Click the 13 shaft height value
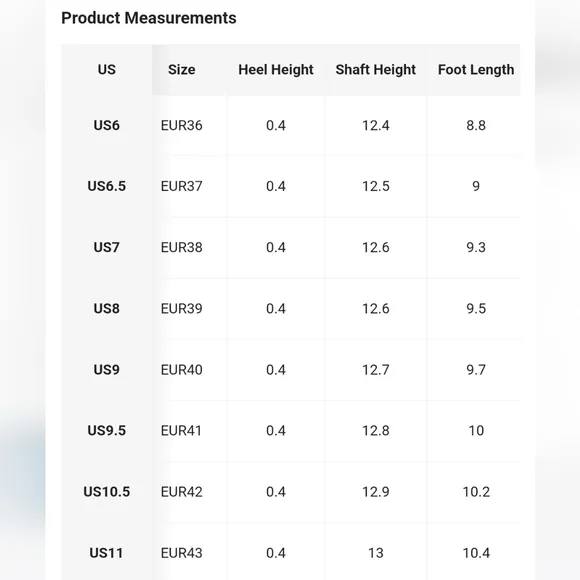This screenshot has width=580, height=580. (x=375, y=553)
